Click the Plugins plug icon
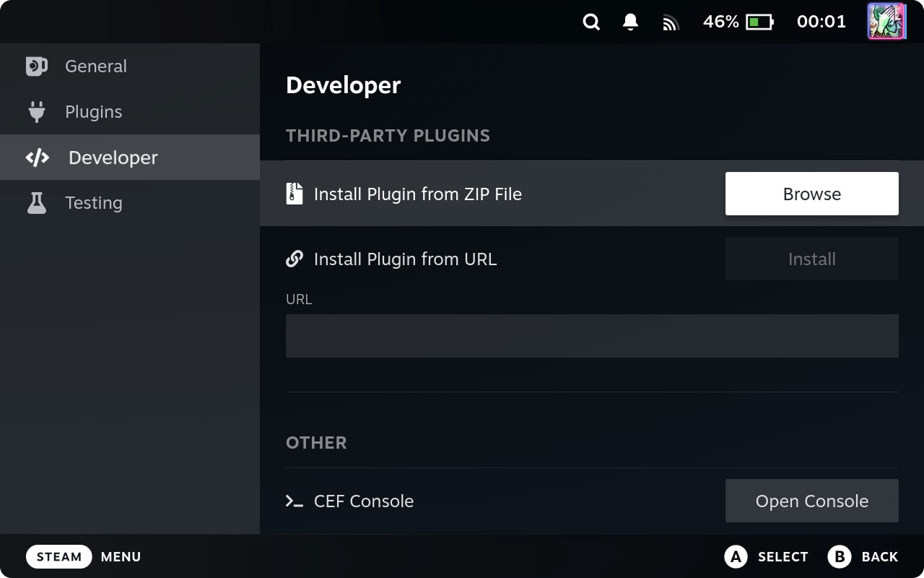Image resolution: width=924 pixels, height=578 pixels. pos(36,112)
